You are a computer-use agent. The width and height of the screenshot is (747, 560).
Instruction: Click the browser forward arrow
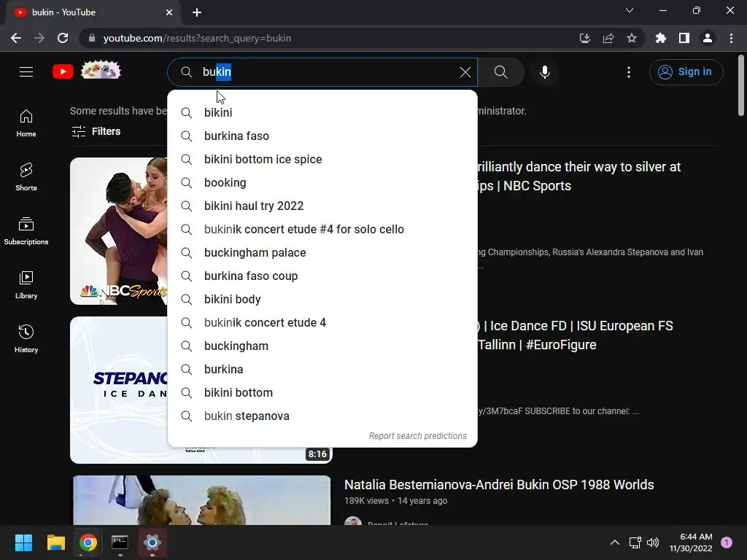[x=39, y=38]
